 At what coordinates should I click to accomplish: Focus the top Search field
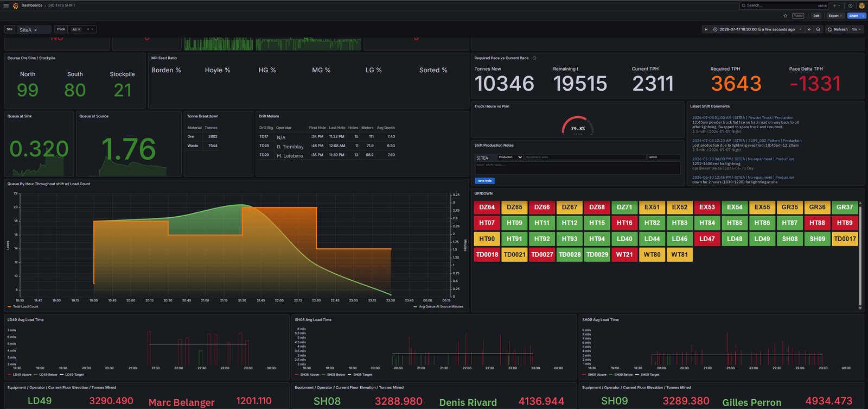[x=784, y=5]
